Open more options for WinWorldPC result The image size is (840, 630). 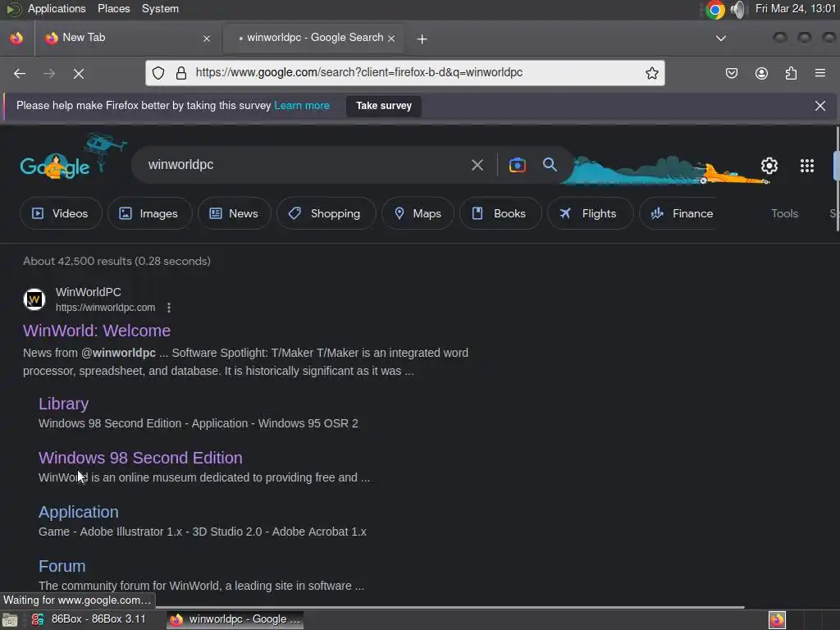tap(169, 308)
